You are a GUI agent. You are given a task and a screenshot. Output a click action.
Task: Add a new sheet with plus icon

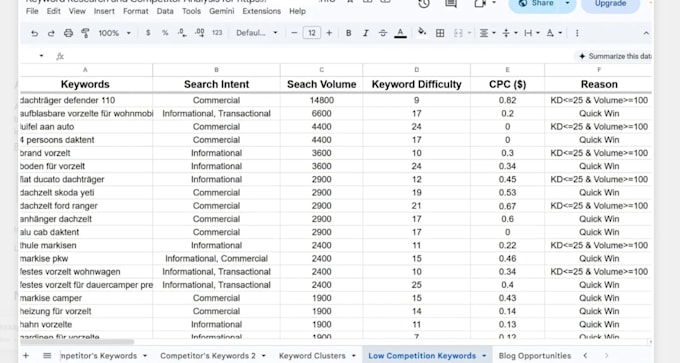click(x=26, y=356)
